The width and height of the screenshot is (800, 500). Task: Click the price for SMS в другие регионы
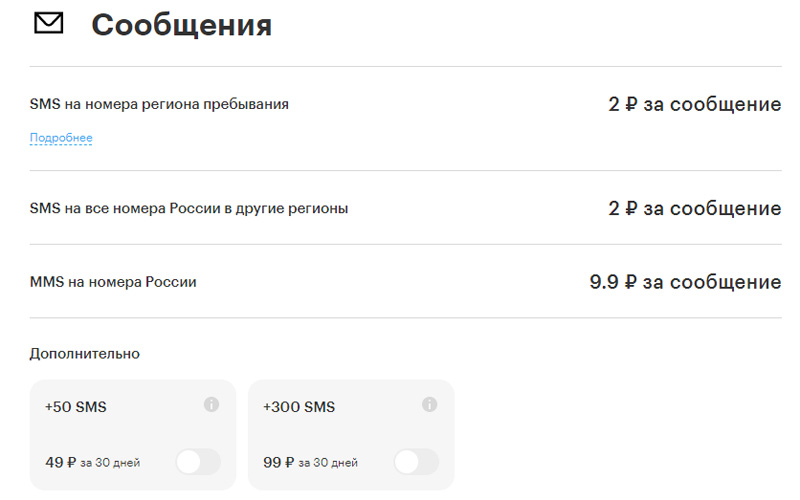(694, 208)
